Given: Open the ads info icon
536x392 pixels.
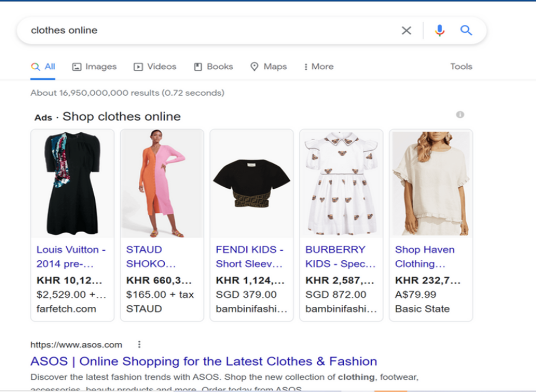Looking at the screenshot, I should pos(460,115).
